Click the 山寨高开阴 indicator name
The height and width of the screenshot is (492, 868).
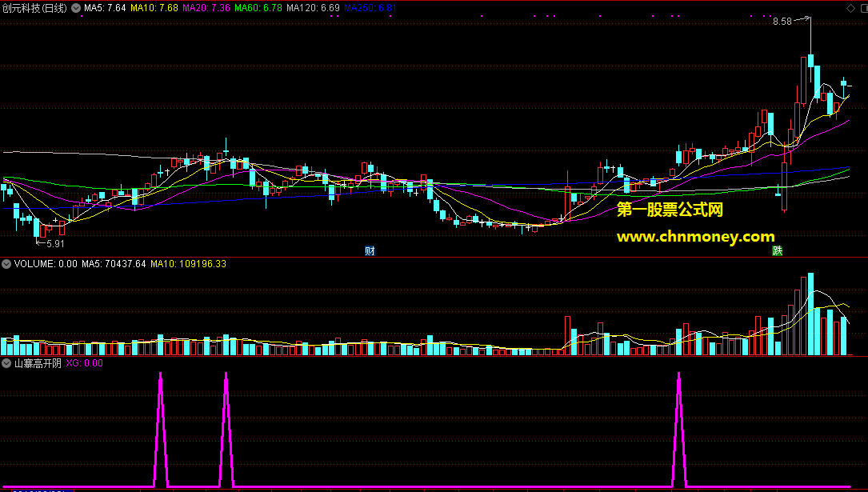point(38,363)
